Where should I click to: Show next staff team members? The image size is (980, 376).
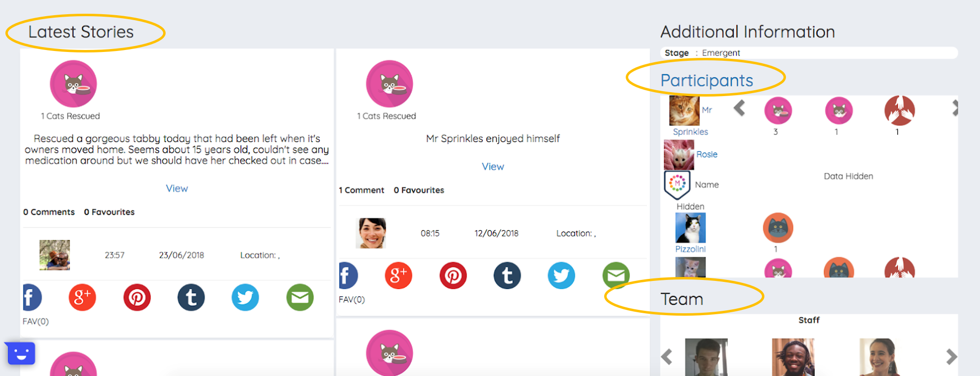click(x=951, y=357)
